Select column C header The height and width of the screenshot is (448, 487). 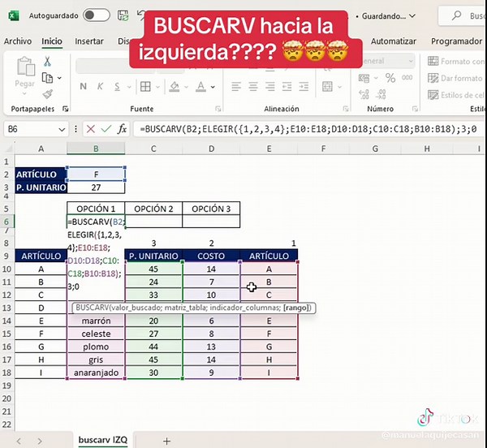tap(153, 149)
